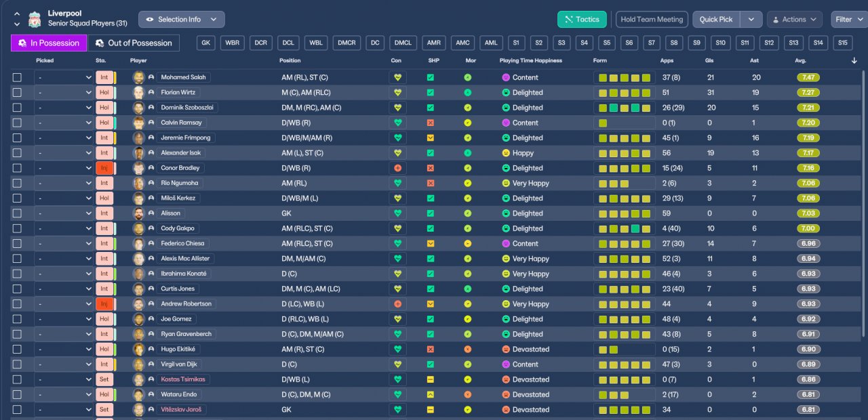The width and height of the screenshot is (868, 420).
Task: Open the Actions dropdown menu
Action: tap(794, 20)
